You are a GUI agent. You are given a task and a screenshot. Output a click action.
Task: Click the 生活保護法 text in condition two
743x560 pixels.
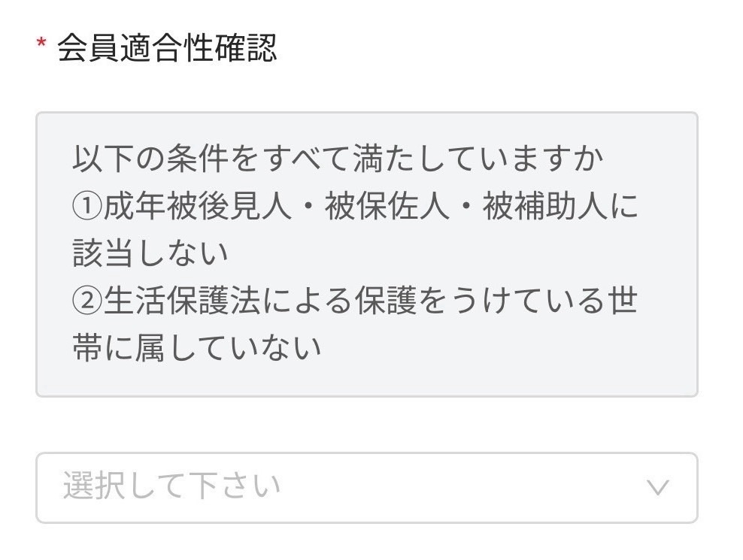181,301
